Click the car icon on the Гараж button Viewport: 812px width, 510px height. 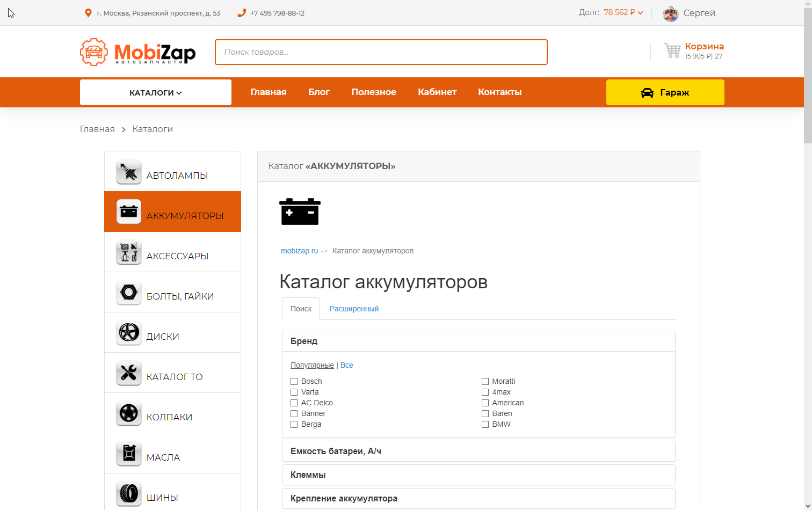click(x=647, y=93)
